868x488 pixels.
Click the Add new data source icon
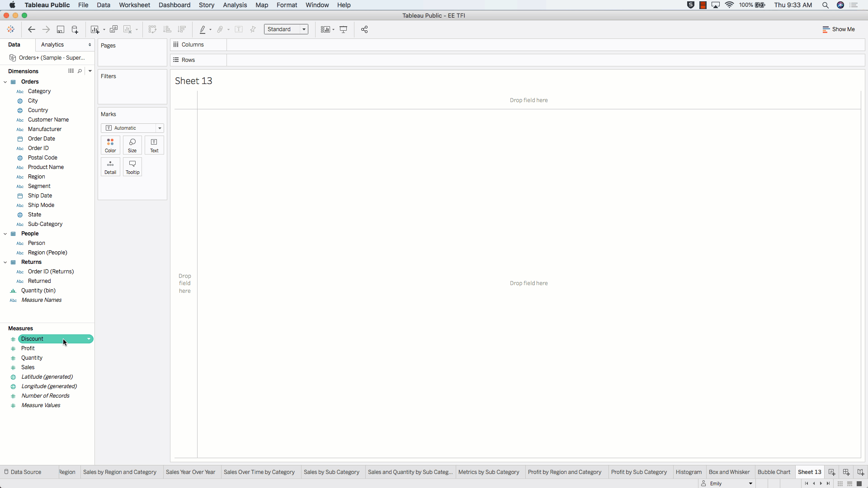coord(75,30)
